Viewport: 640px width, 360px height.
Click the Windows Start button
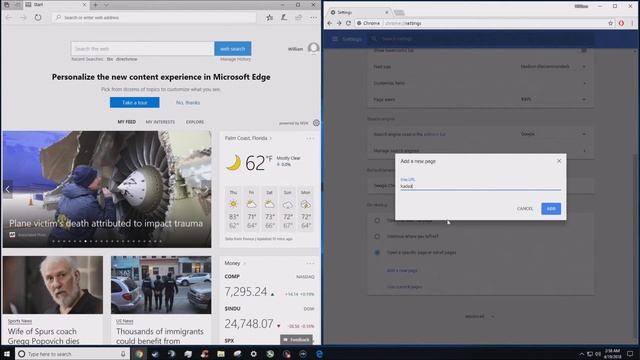click(x=7, y=354)
